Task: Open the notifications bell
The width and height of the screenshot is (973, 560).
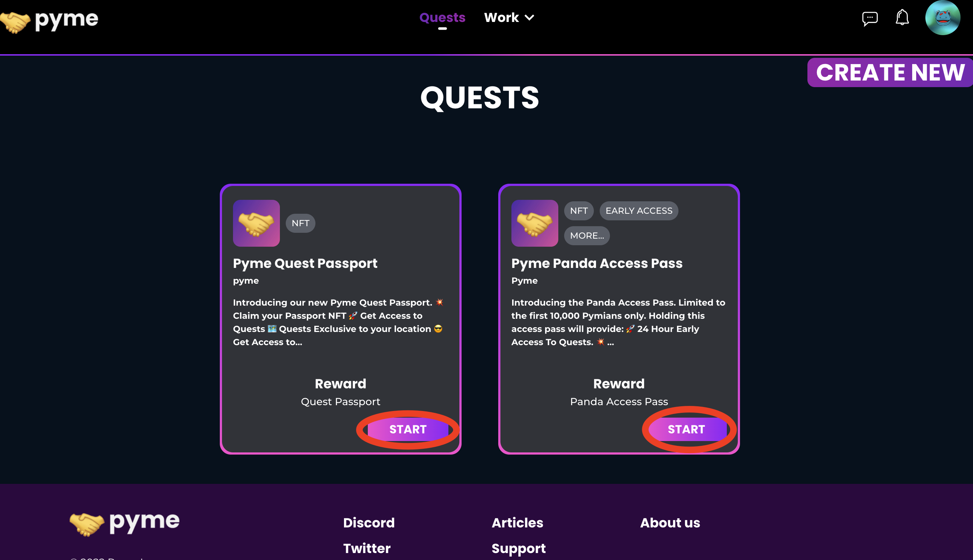Action: 902,18
